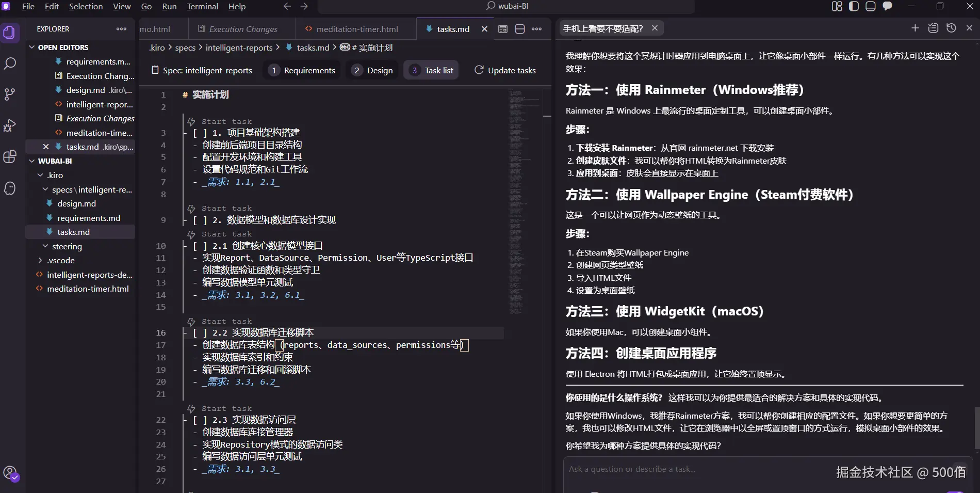
Task: Open Source Control in activity bar
Action: 10,94
